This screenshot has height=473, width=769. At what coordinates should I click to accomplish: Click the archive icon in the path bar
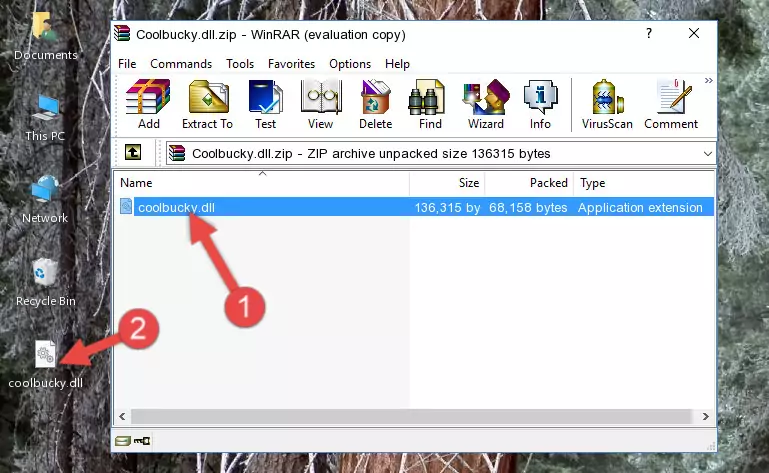click(x=177, y=154)
